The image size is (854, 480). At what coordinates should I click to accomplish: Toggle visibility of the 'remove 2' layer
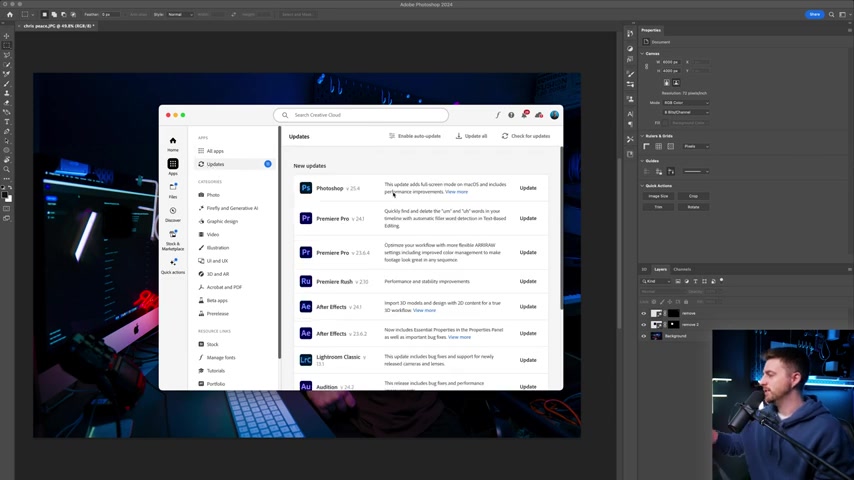(643, 325)
